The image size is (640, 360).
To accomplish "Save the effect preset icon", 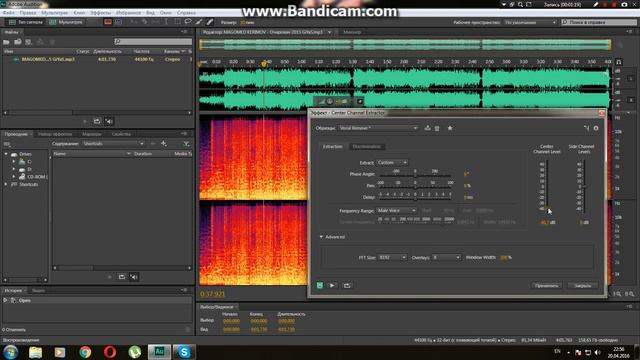I will coord(427,128).
